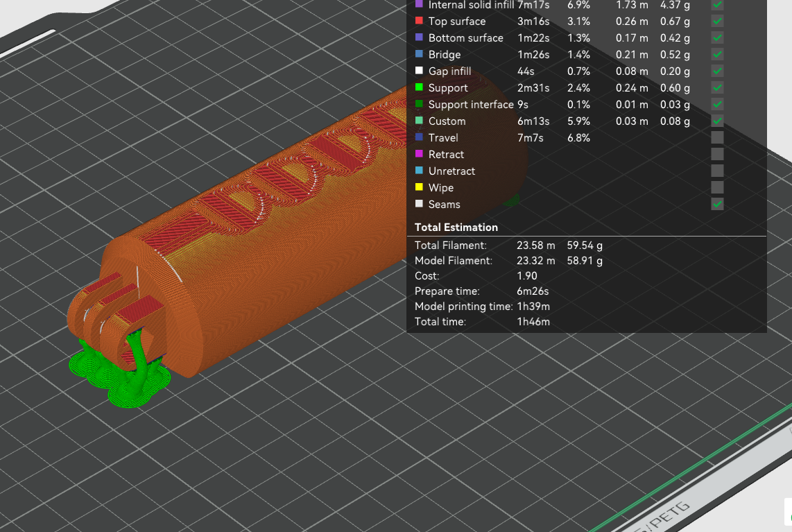This screenshot has width=792, height=532.
Task: Click the "Support interface" label text
Action: pos(471,105)
